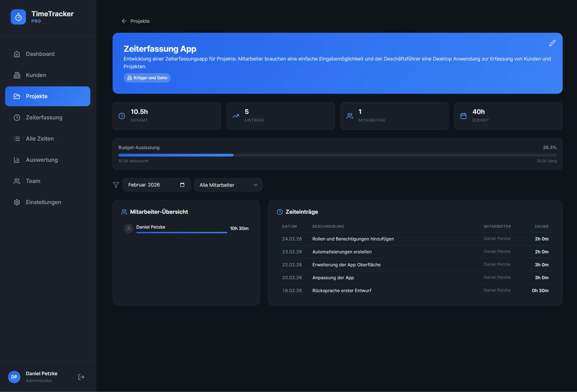Click the 10h 30m total for Daniel Petzke
This screenshot has height=392, width=577.
coord(239,228)
